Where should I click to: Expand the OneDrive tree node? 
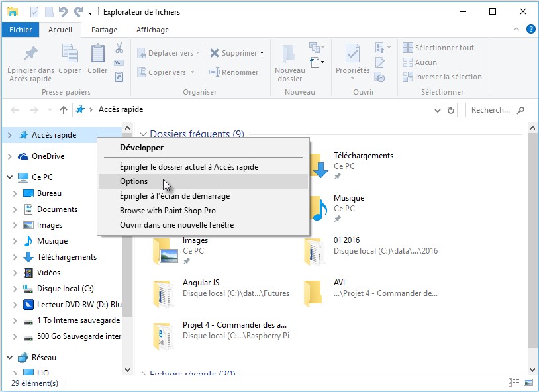pos(9,156)
